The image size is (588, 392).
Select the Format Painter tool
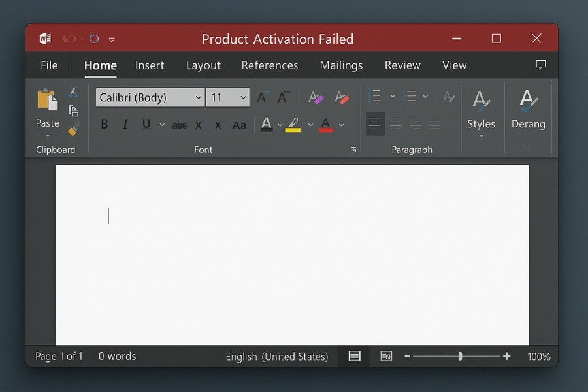point(73,129)
